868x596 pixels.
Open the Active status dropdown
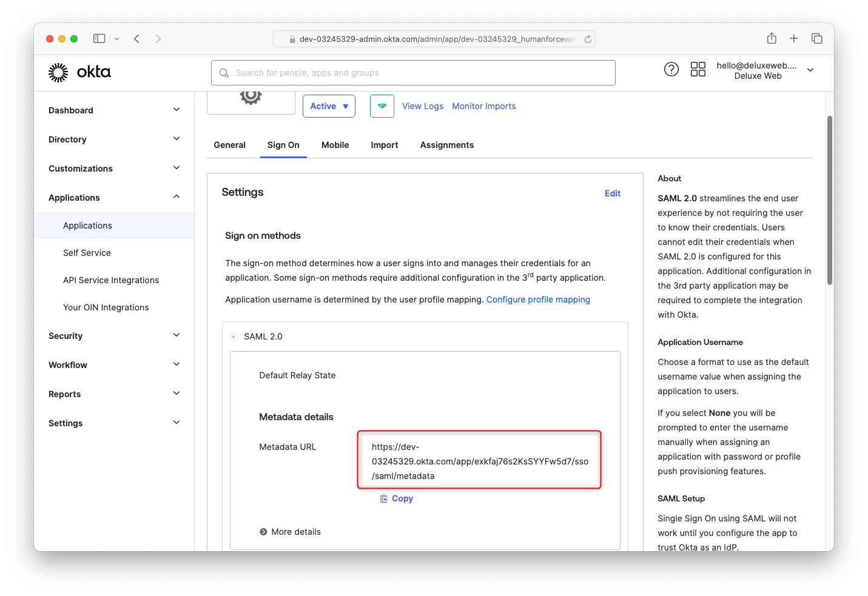(x=329, y=106)
